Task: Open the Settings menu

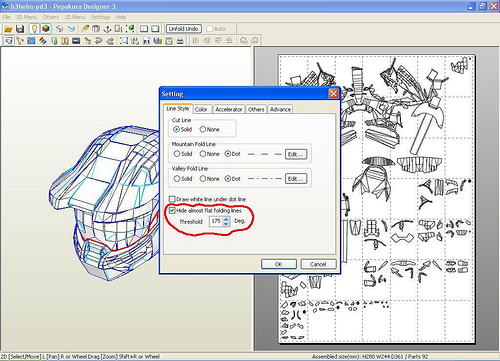Action: pyautogui.click(x=100, y=17)
